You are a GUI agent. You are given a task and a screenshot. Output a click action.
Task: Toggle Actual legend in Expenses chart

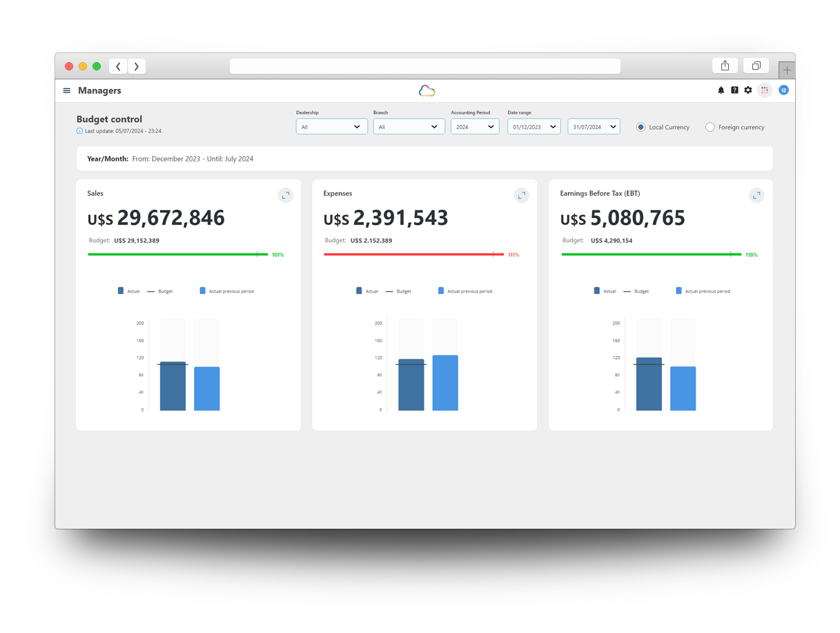click(367, 291)
